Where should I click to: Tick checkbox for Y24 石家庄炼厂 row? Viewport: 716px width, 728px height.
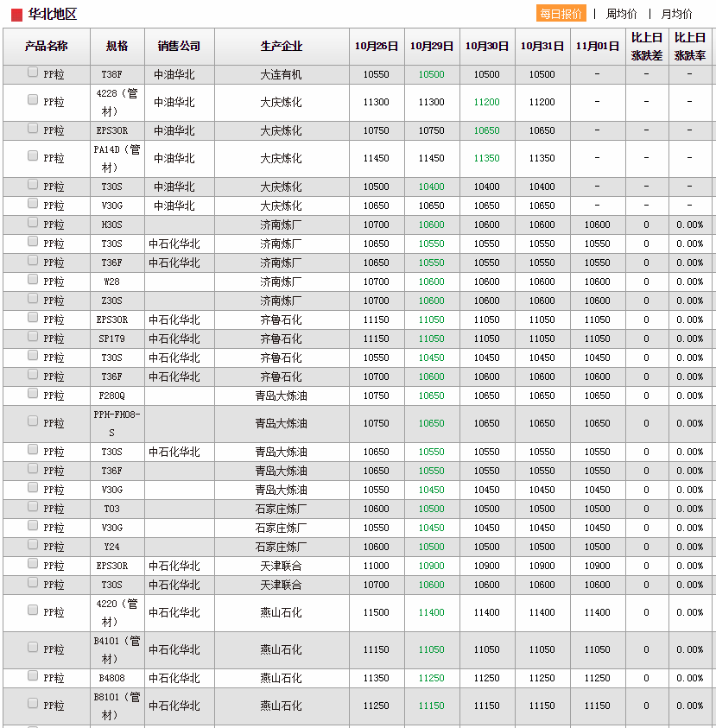33,545
